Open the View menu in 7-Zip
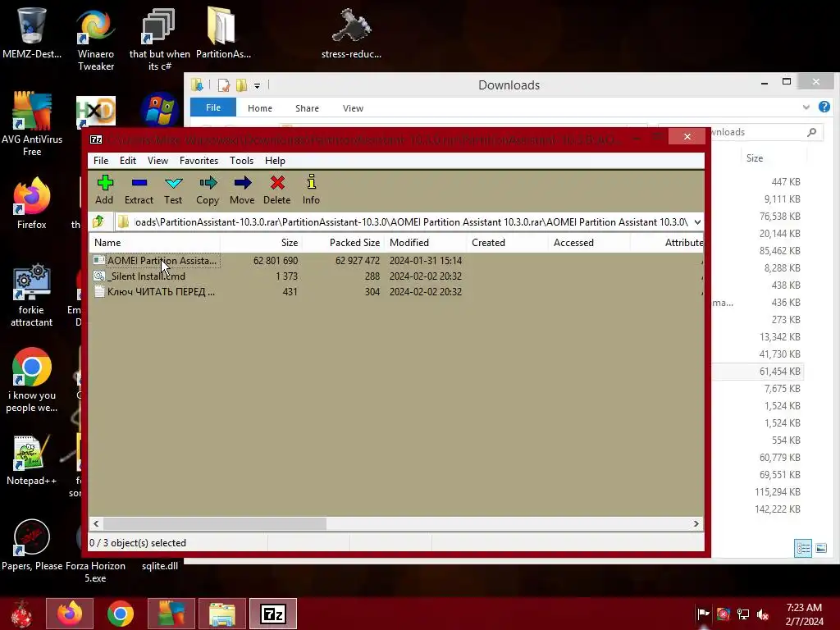The image size is (840, 630). pyautogui.click(x=157, y=161)
